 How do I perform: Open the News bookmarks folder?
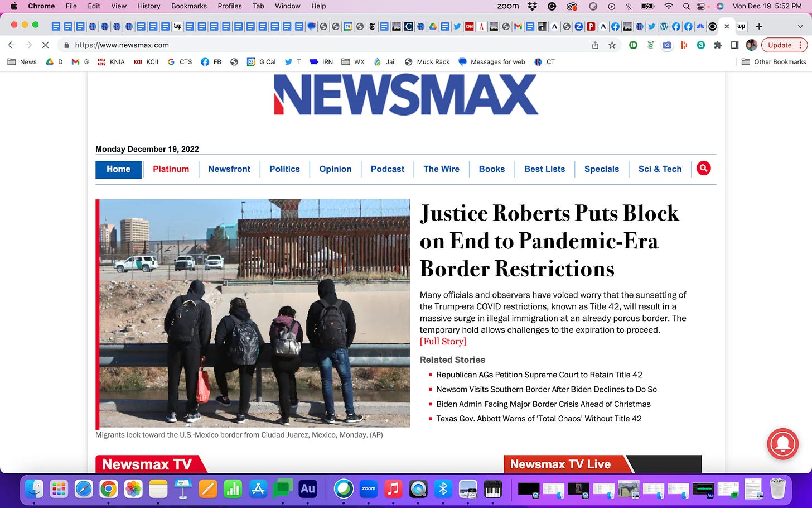point(22,62)
